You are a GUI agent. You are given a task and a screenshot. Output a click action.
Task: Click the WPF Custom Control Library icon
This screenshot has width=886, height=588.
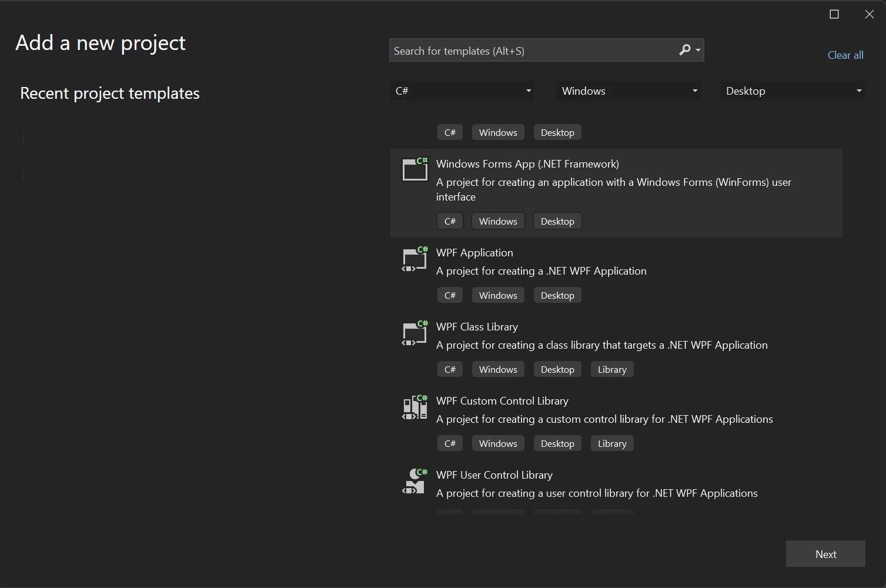click(414, 407)
